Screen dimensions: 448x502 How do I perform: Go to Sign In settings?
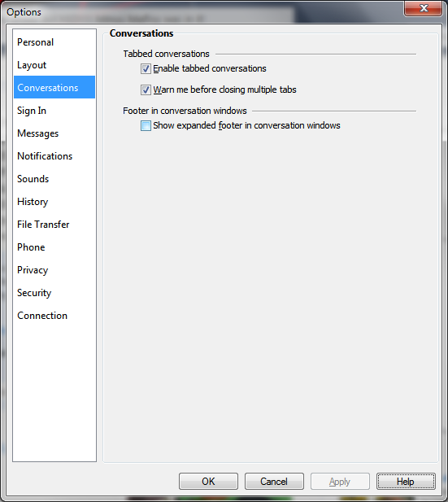click(54, 111)
